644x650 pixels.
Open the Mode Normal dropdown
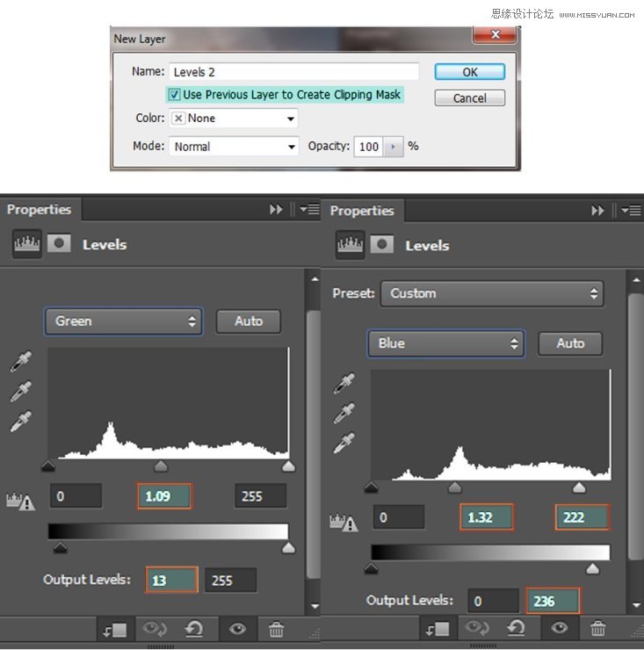click(234, 147)
